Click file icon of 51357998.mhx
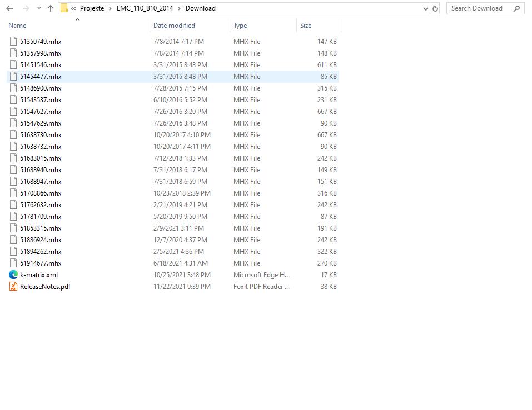Screen dimensions: 532x410 tap(13, 53)
